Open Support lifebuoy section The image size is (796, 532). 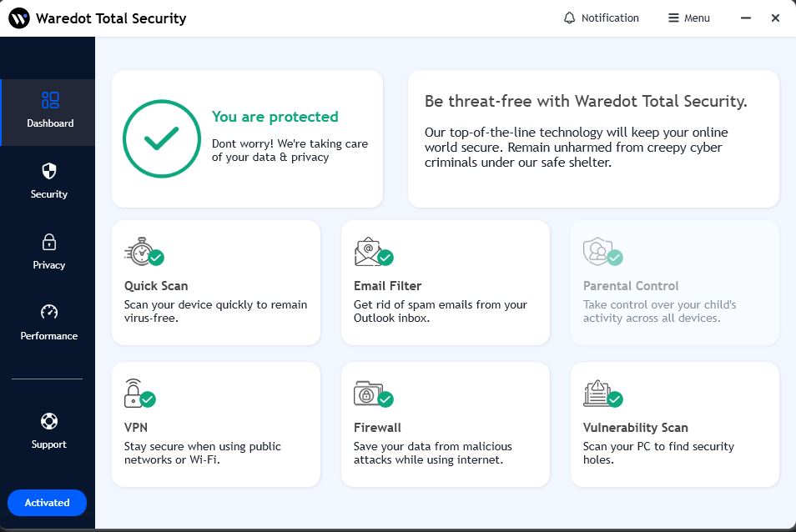point(49,431)
